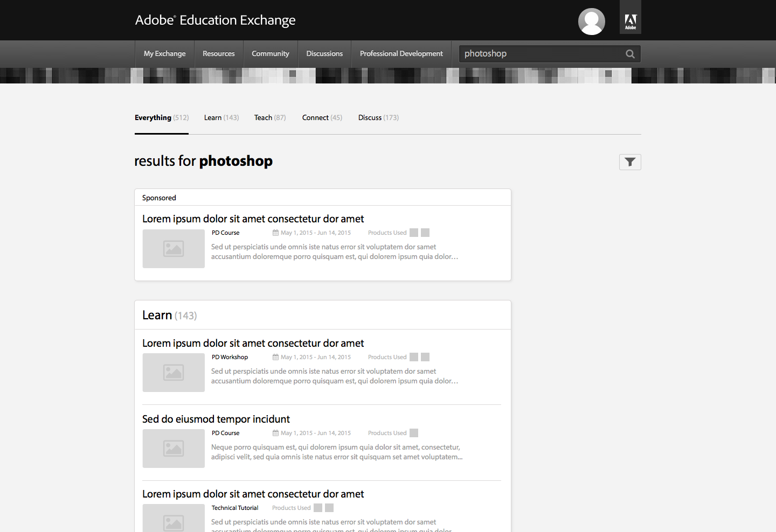Click the Adobe logo icon
The image size is (776, 532).
point(630,17)
